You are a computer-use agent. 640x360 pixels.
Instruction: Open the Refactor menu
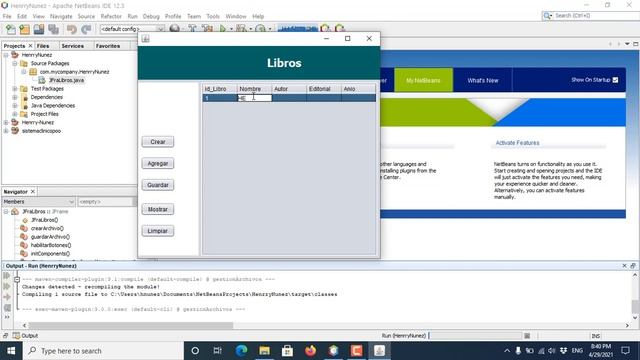[111, 16]
